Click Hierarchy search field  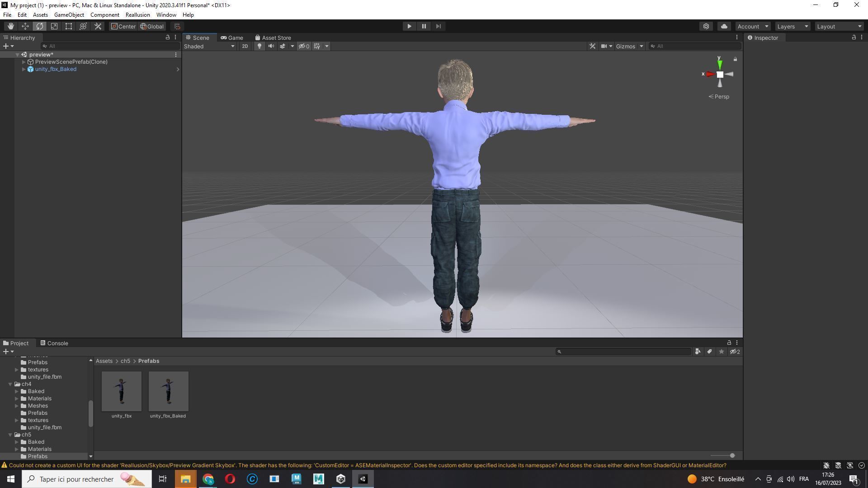(x=110, y=46)
